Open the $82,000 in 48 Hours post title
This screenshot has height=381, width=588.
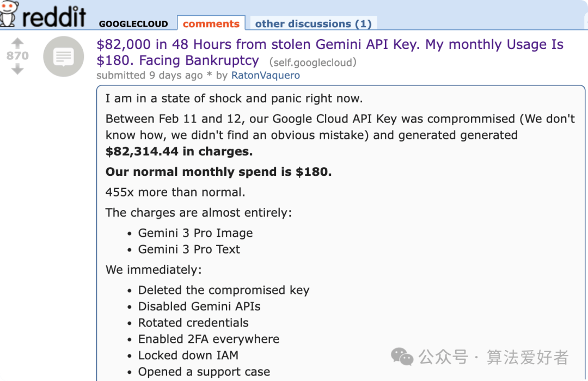329,52
